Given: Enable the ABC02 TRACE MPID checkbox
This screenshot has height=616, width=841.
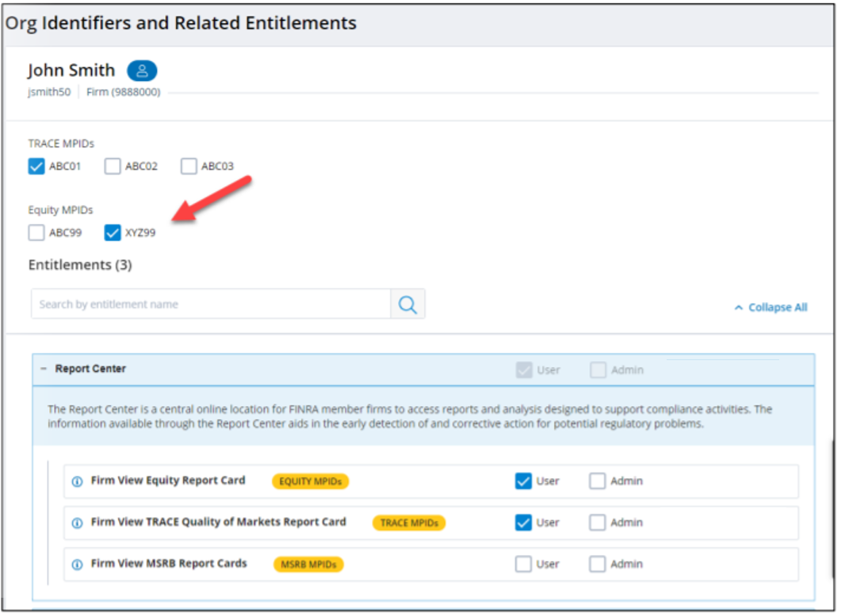Looking at the screenshot, I should (x=112, y=166).
